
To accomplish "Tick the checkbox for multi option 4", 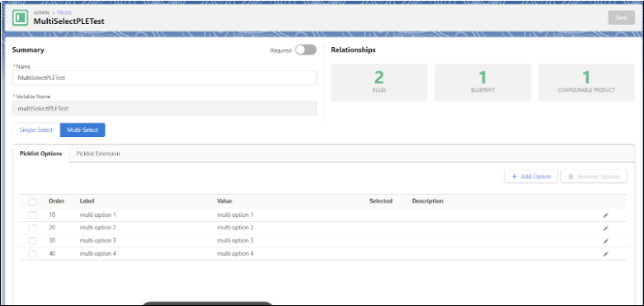I will (32, 254).
